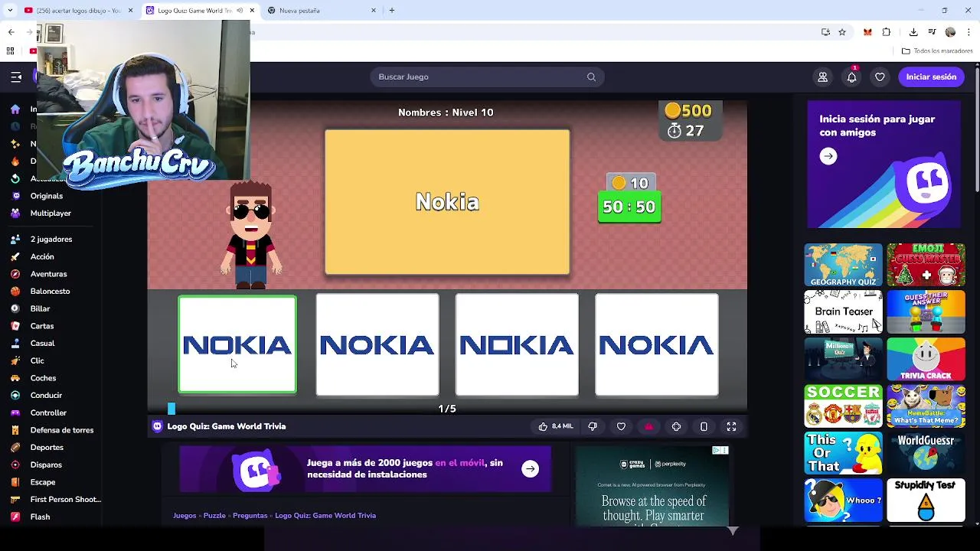Open Disparos category
Viewport: 980px width, 551px height.
[46, 465]
